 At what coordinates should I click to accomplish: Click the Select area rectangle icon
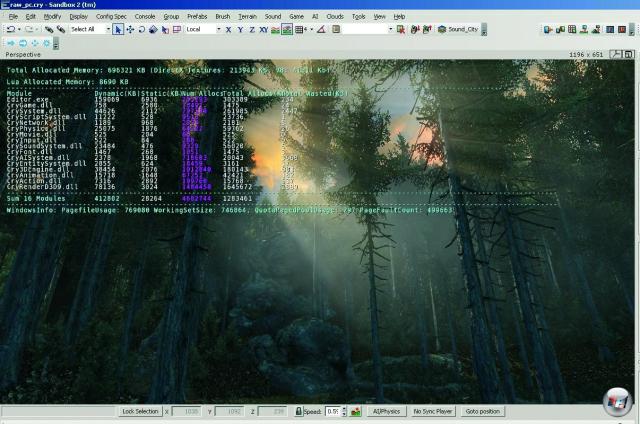pos(177,29)
